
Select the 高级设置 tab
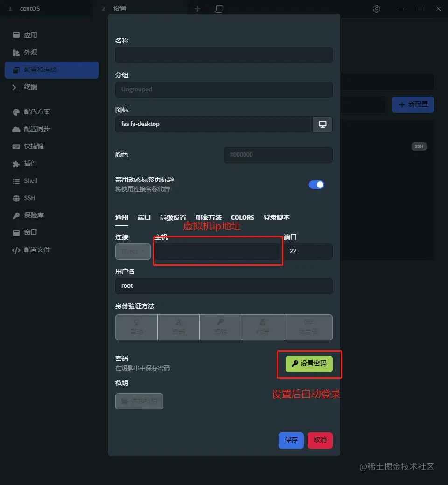click(173, 217)
